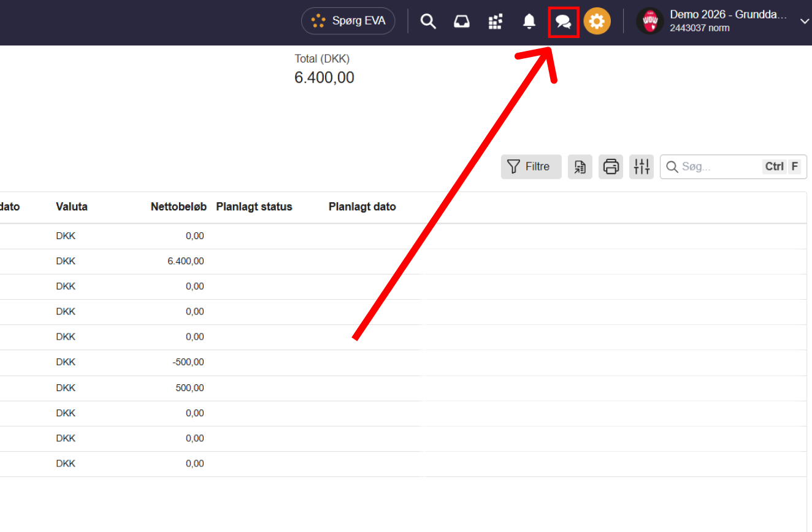Open the apps grid icon
812x532 pixels.
coord(496,21)
